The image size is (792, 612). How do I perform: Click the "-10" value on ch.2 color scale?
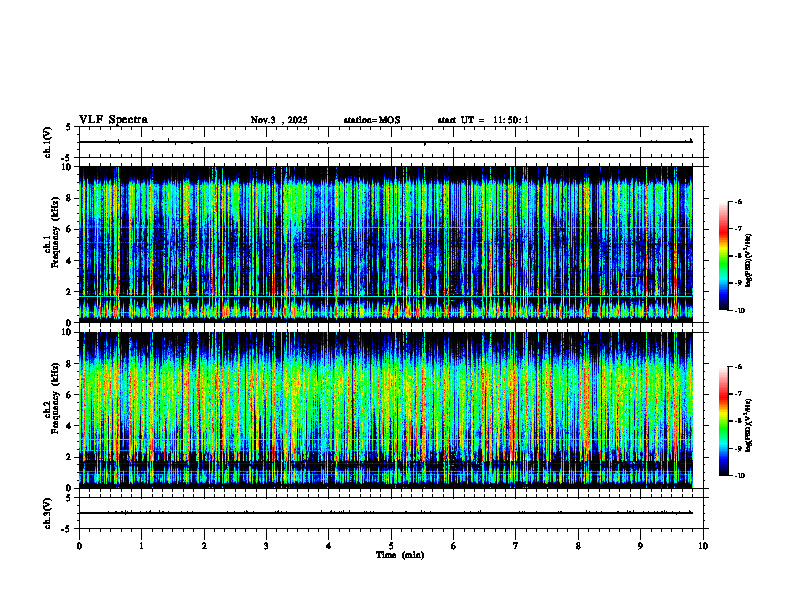coord(739,476)
